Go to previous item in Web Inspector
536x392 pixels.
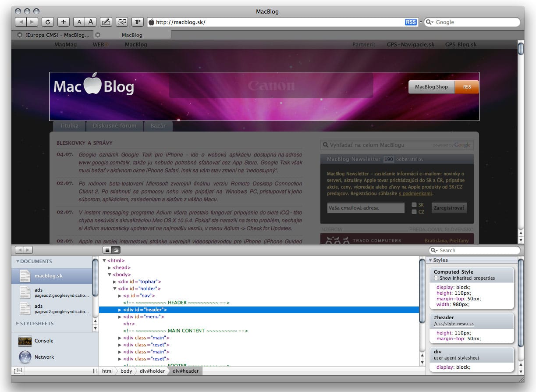[19, 250]
